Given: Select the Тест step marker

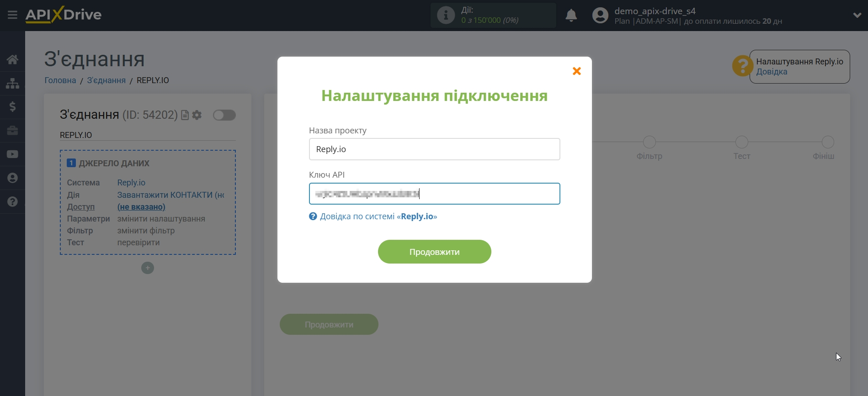Looking at the screenshot, I should [741, 142].
